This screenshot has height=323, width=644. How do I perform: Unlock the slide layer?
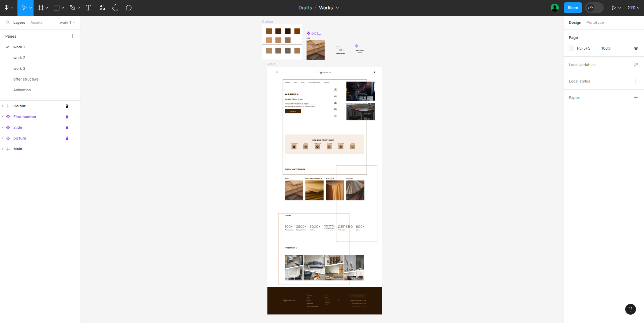67,127
